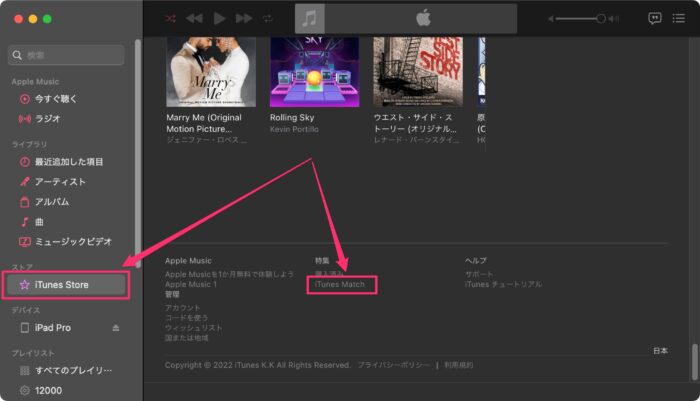Toggle the repeat mode button
700x401 pixels.
coord(268,18)
